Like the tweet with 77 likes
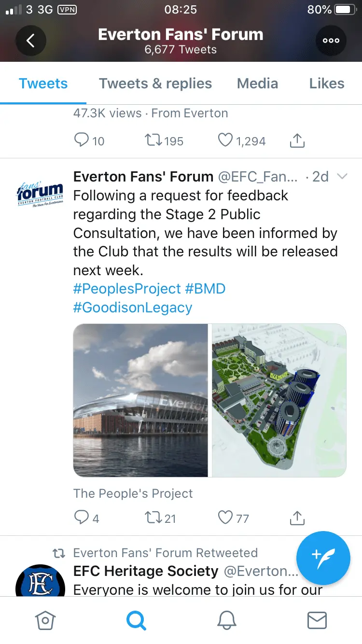362x644 pixels. [225, 518]
